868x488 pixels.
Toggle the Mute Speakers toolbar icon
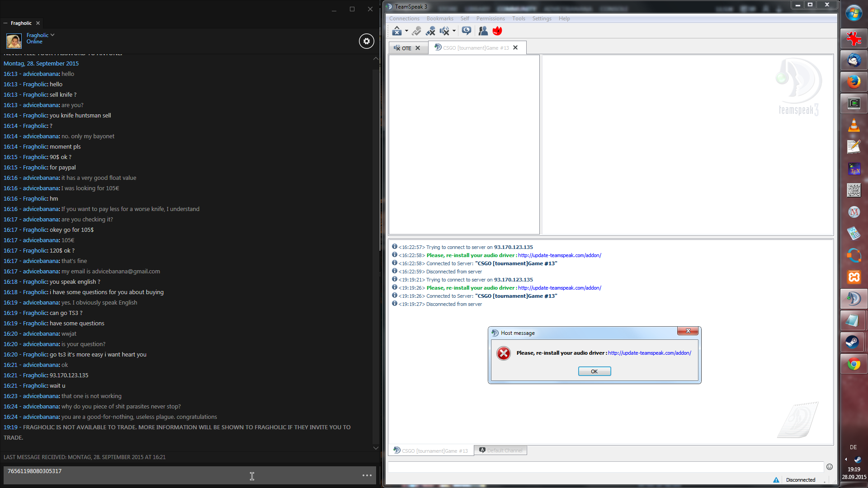[x=444, y=31]
